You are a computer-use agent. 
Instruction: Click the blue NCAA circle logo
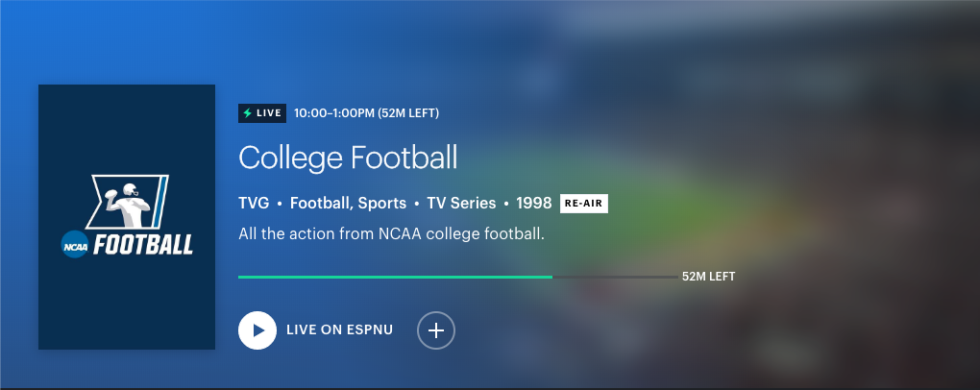coord(75,245)
